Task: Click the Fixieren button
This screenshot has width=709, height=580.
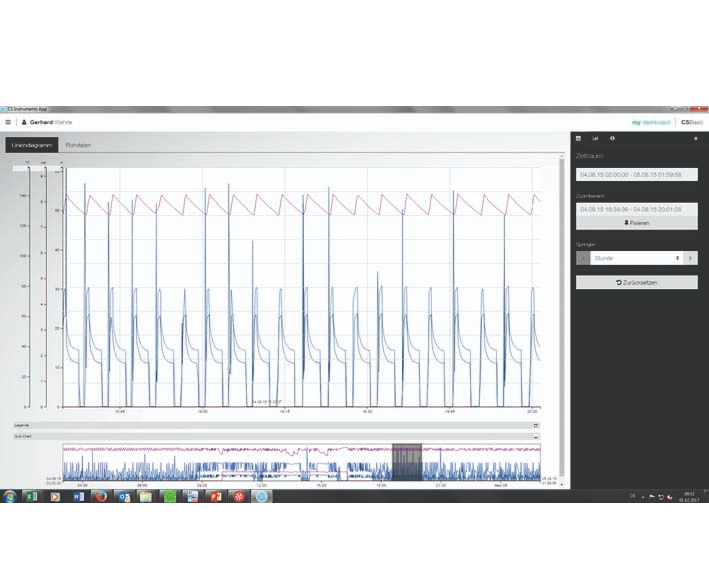Action: pos(637,223)
